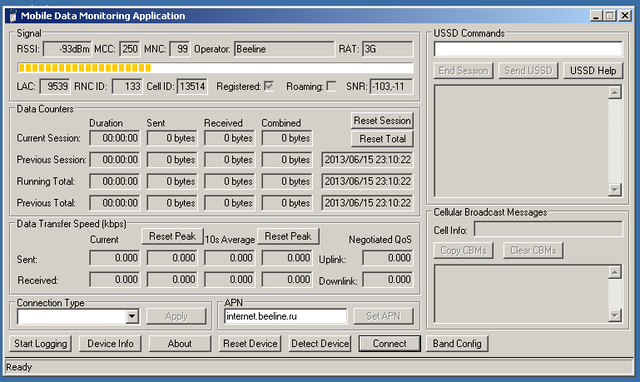Click the MCC value 250
The image size is (640, 382).
[x=130, y=49]
